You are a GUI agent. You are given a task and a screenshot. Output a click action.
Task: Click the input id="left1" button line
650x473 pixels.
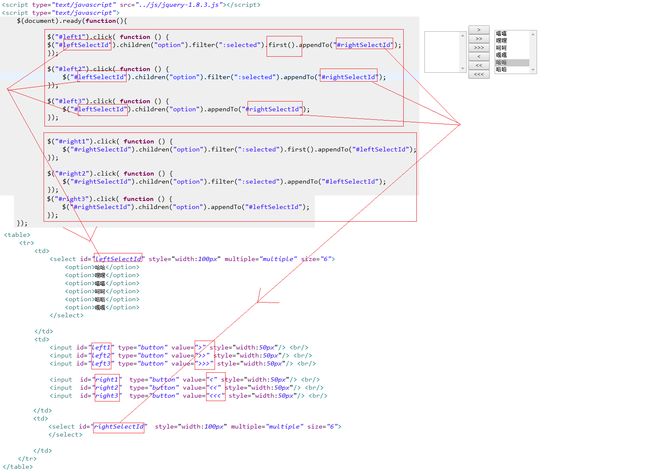(x=179, y=347)
